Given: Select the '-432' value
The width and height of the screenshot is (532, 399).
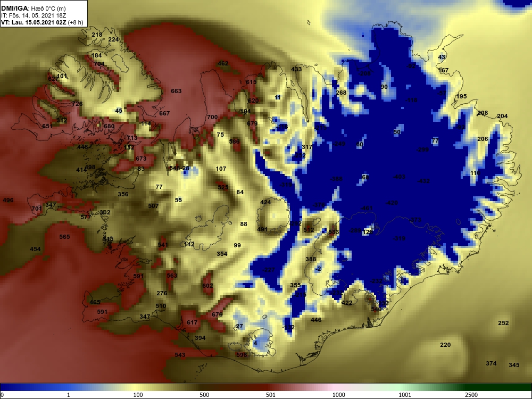Looking at the screenshot, I should (x=423, y=181).
